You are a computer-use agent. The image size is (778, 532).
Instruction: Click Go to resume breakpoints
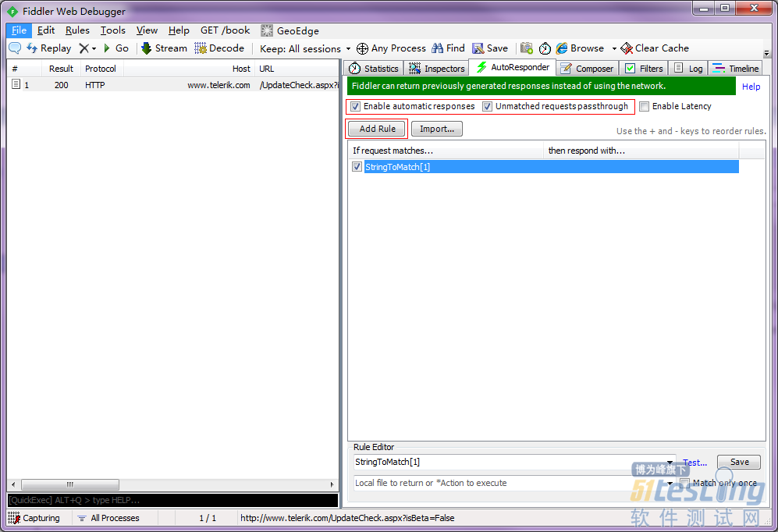(x=116, y=48)
